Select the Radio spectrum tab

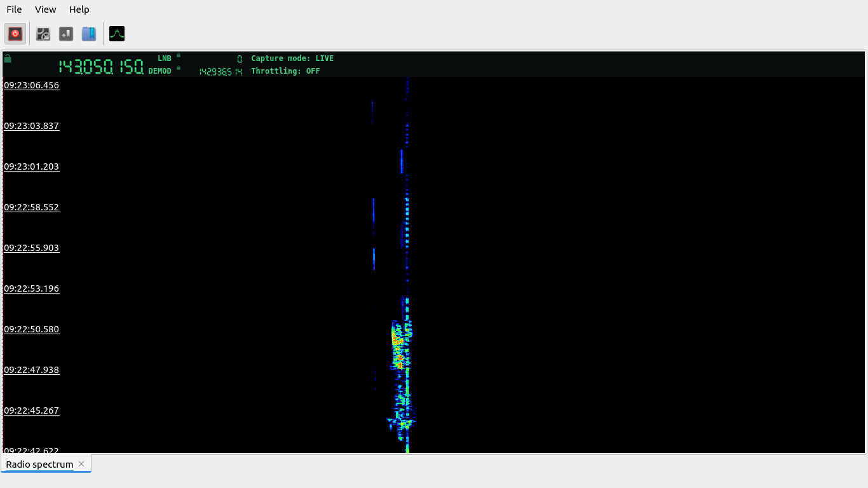[x=39, y=464]
